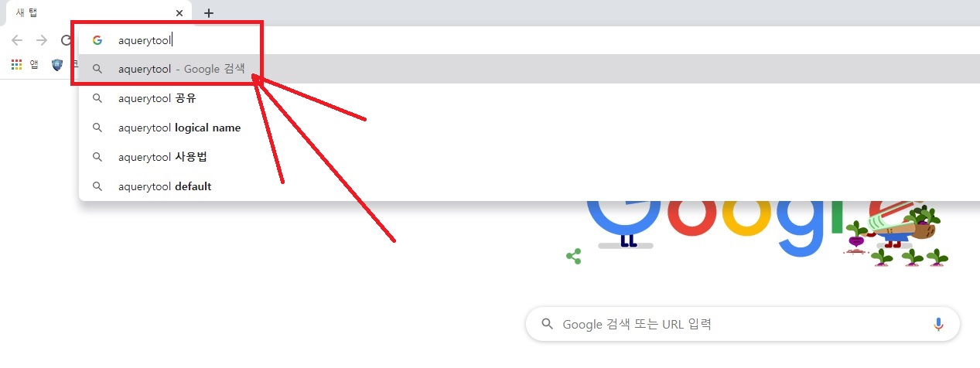Click the doodle share icon
The height and width of the screenshot is (368, 980).
coord(574,256)
